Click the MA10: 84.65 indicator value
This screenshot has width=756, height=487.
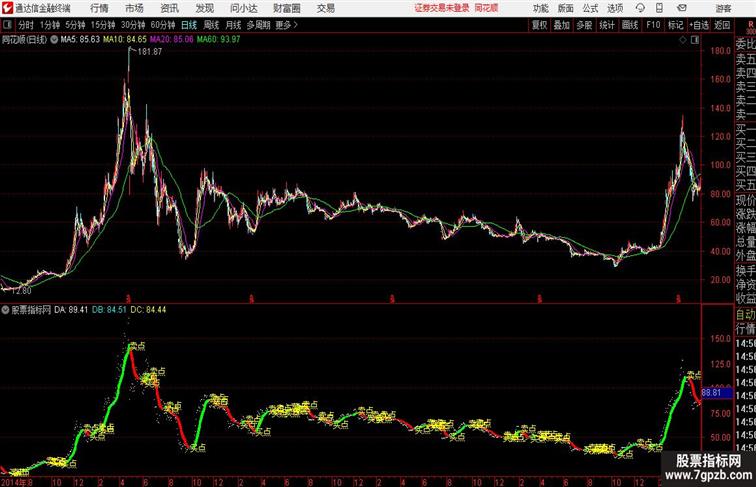click(125, 40)
